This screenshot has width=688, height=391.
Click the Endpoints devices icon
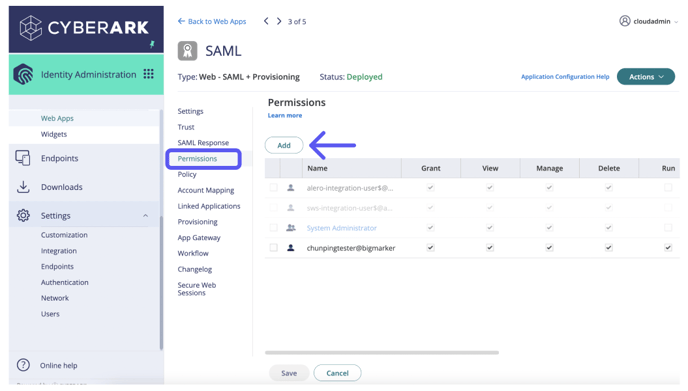(x=23, y=158)
